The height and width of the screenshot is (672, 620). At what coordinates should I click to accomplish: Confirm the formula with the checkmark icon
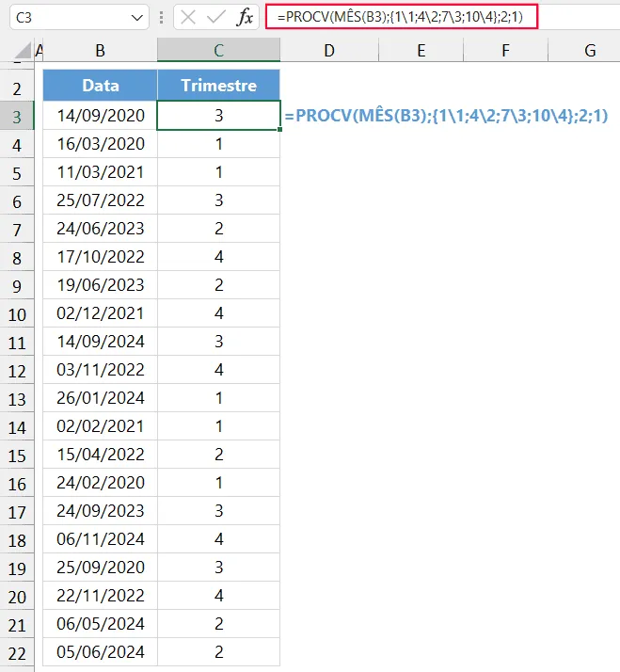pyautogui.click(x=215, y=18)
